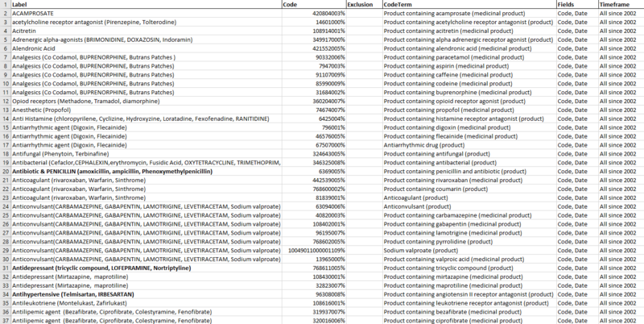The width and height of the screenshot is (644, 324).
Task: Click bold Antihypertensive label cell
Action: pyautogui.click(x=147, y=294)
